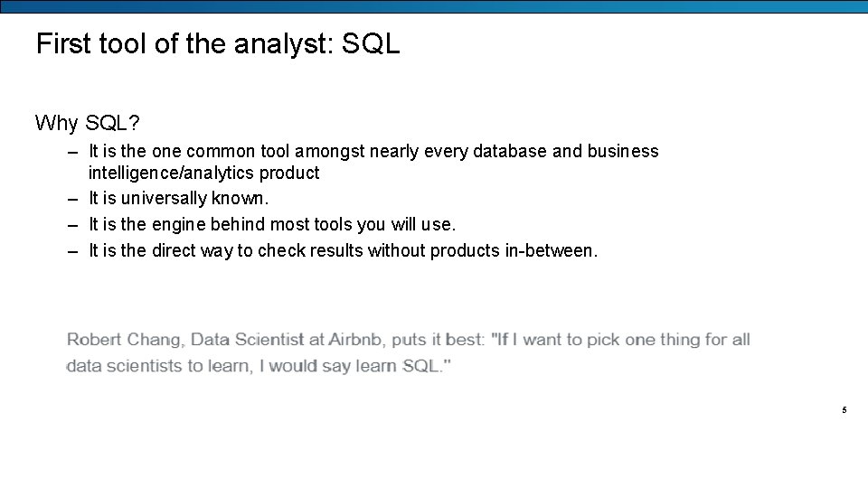Select the "direct way to check results" bullet

[x=343, y=250]
